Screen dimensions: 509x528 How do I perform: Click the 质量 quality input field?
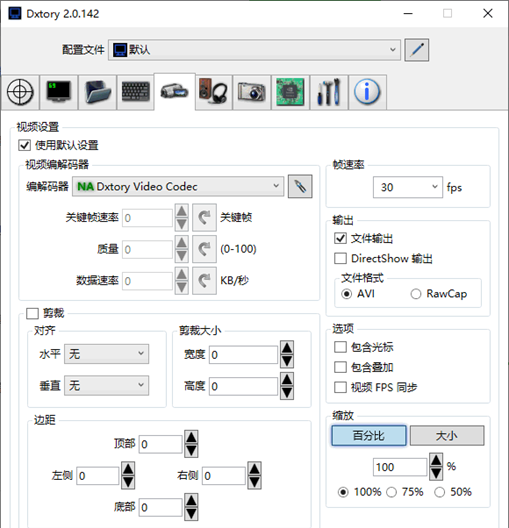point(147,250)
